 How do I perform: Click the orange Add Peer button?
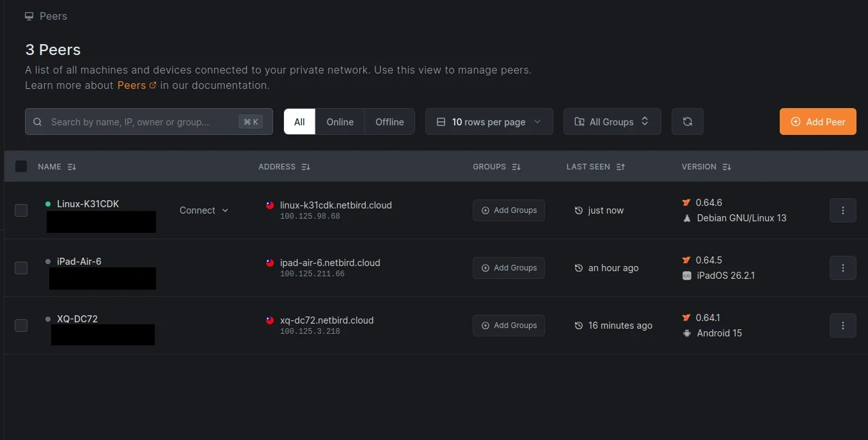click(x=817, y=122)
